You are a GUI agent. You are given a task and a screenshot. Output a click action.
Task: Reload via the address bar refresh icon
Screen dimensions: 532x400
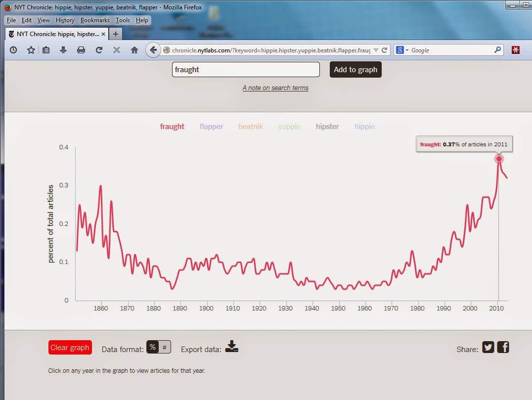click(x=384, y=50)
